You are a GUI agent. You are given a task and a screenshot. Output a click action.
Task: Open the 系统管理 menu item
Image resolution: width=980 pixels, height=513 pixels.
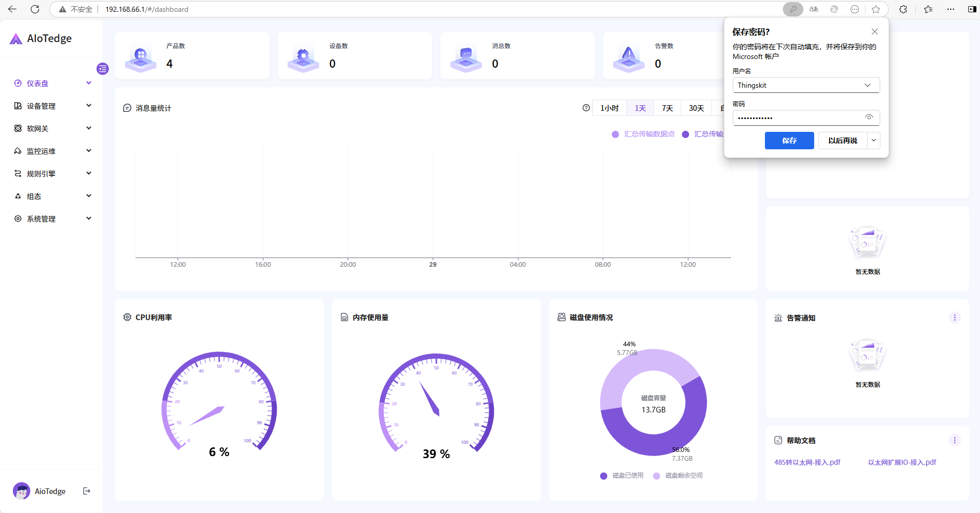(52, 219)
